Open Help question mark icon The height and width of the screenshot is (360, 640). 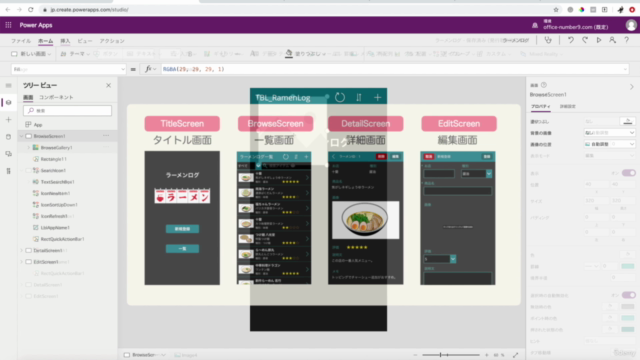pos(627,40)
